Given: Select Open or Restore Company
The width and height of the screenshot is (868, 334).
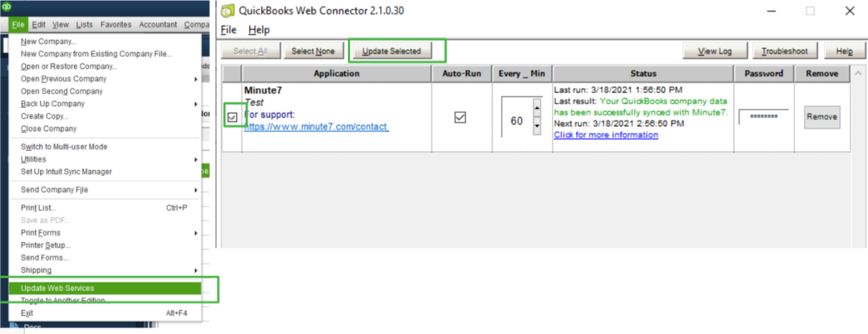Looking at the screenshot, I should pyautogui.click(x=106, y=66).
